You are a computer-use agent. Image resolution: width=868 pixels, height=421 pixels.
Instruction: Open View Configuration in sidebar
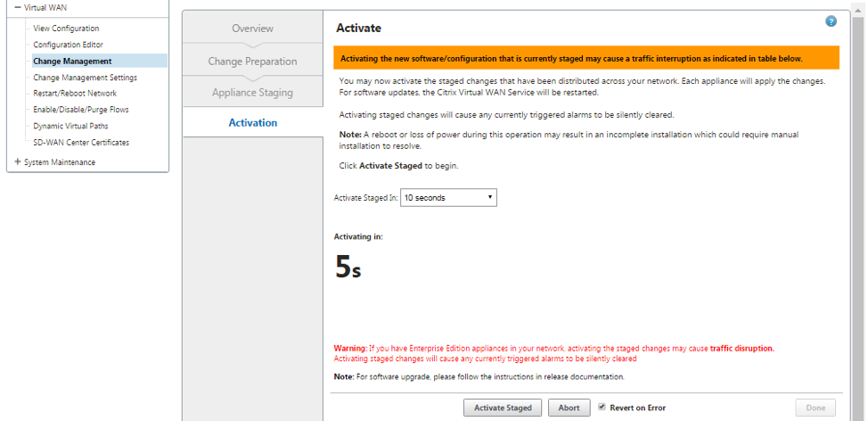tap(66, 29)
